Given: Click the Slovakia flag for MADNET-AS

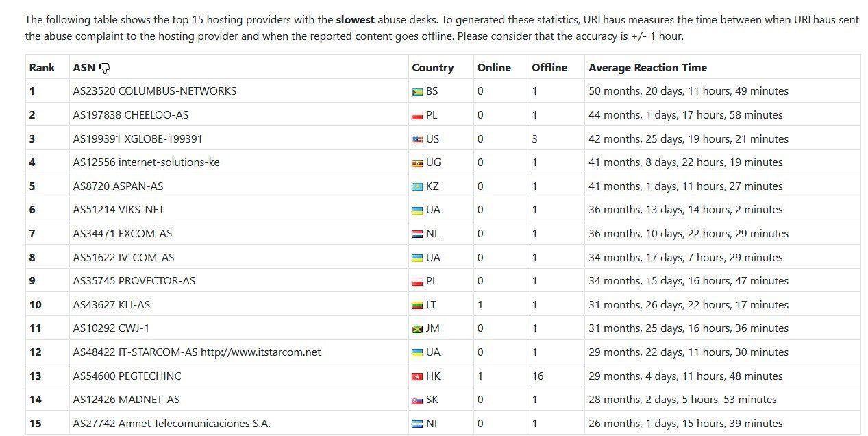Looking at the screenshot, I should (417, 400).
